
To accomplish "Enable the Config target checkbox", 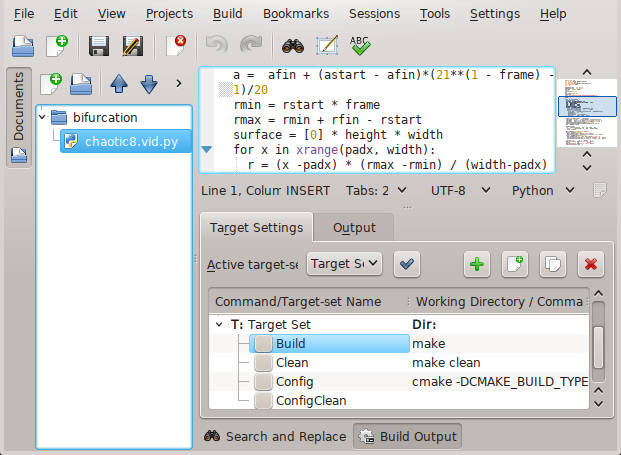I will 262,381.
